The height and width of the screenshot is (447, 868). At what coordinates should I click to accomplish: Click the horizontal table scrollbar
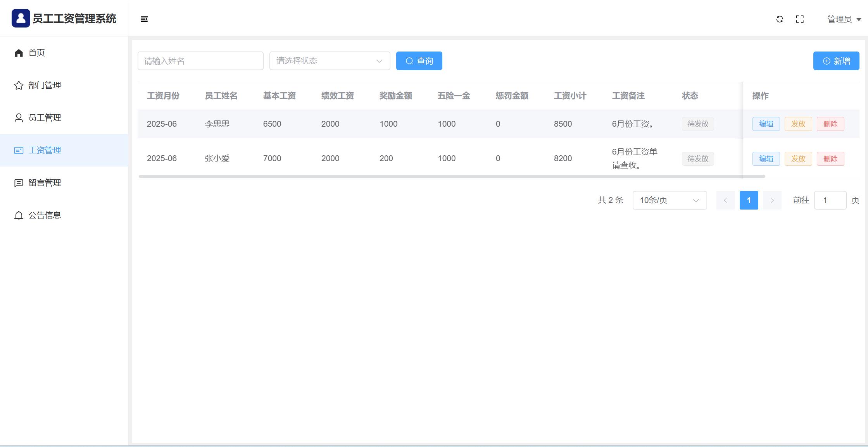pyautogui.click(x=452, y=177)
